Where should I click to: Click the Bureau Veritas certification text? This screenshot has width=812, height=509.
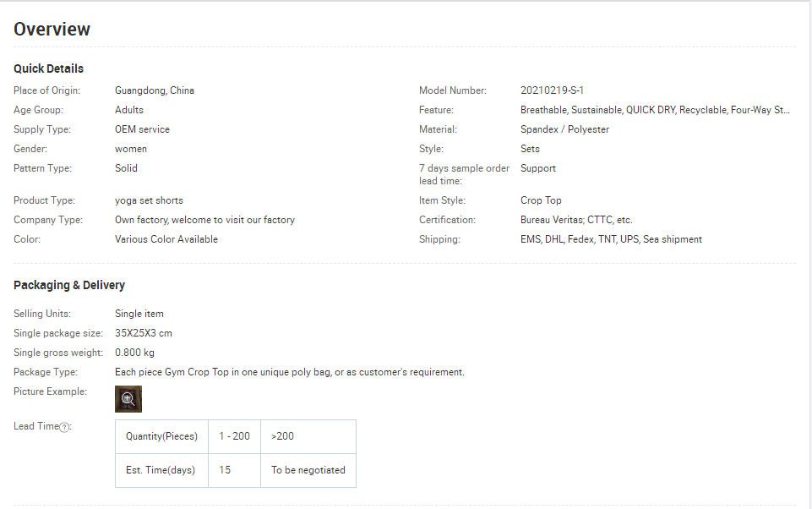tap(576, 220)
